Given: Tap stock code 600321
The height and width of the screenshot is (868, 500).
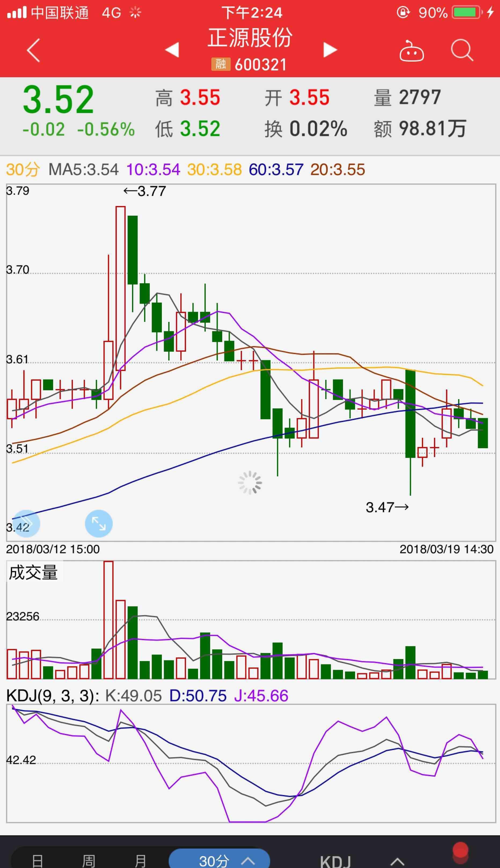Looking at the screenshot, I should [261, 64].
